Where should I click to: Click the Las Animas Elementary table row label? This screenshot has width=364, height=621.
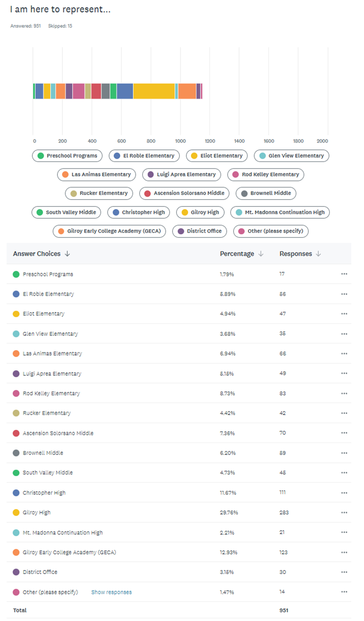[52, 353]
